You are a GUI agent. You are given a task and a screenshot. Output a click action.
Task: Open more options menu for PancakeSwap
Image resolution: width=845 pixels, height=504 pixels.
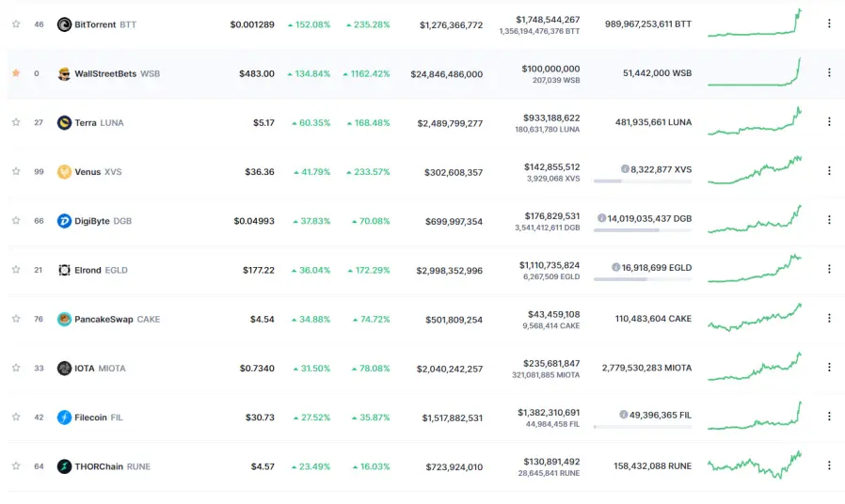(x=829, y=318)
